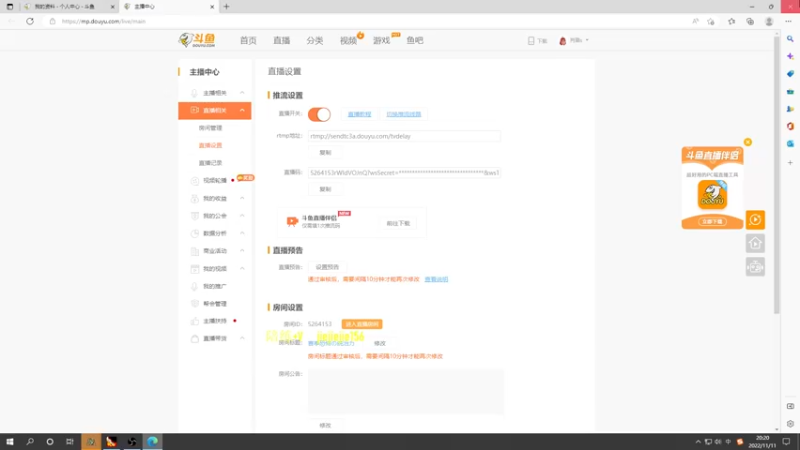
Task: Switch to the first browser tab
Action: click(69, 7)
